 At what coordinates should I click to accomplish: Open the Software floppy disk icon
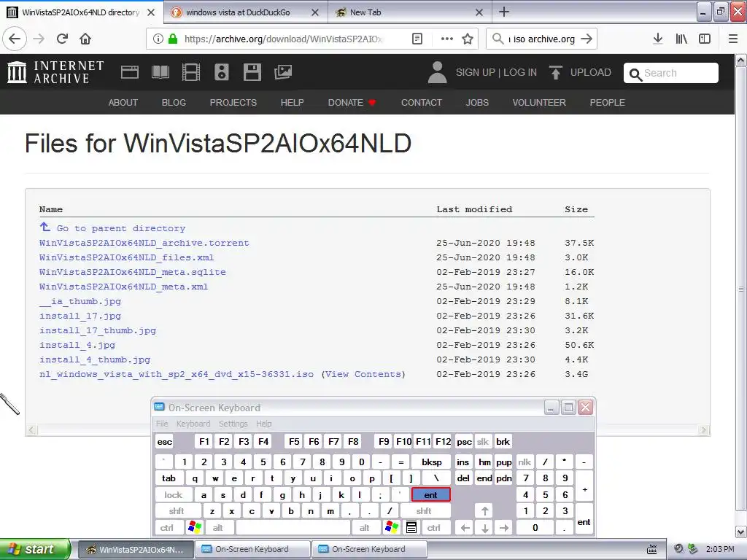[x=252, y=72]
